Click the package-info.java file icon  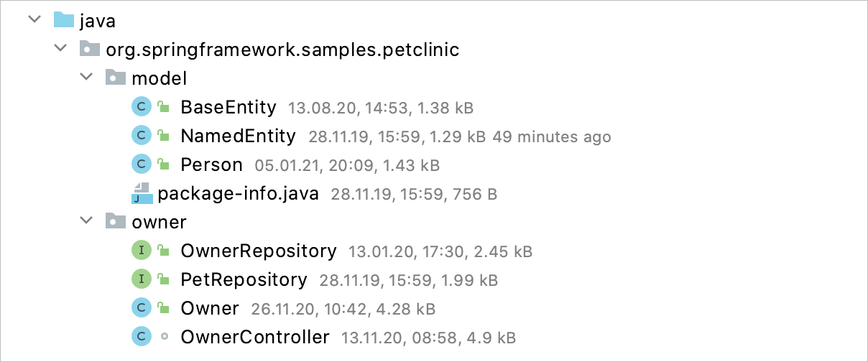pos(142,193)
